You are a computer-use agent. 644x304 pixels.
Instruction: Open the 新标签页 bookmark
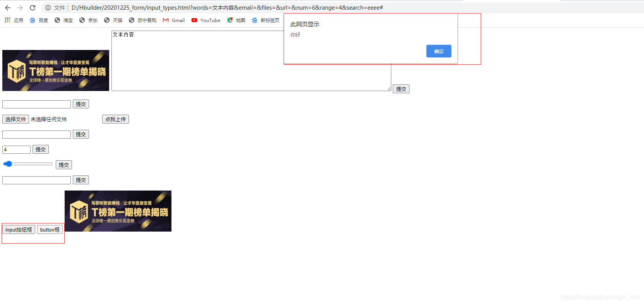pos(265,20)
